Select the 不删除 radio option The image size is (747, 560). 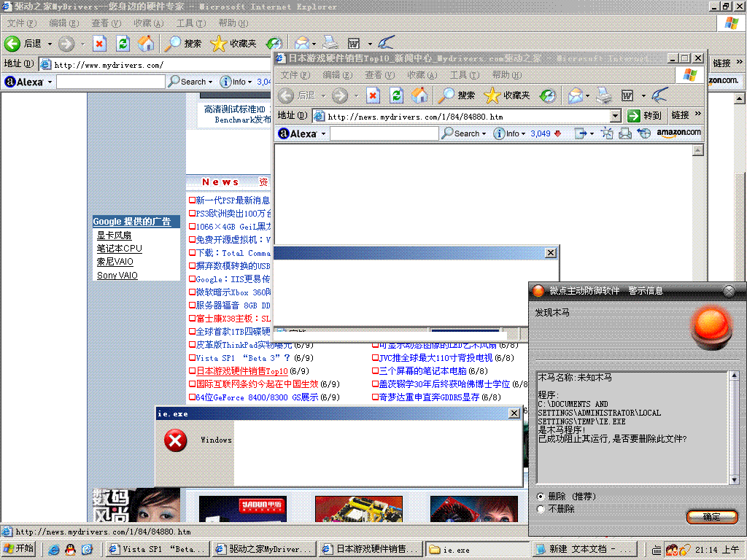pos(541,509)
